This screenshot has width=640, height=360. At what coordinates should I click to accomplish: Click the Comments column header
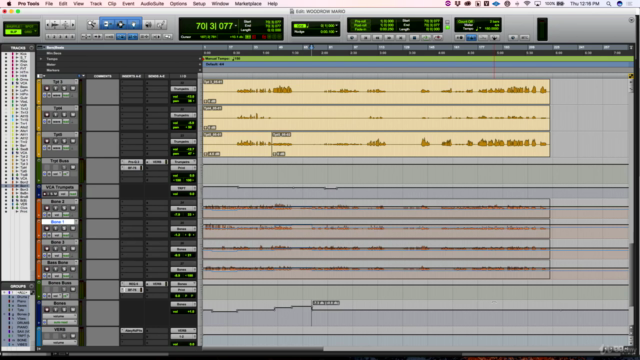102,76
